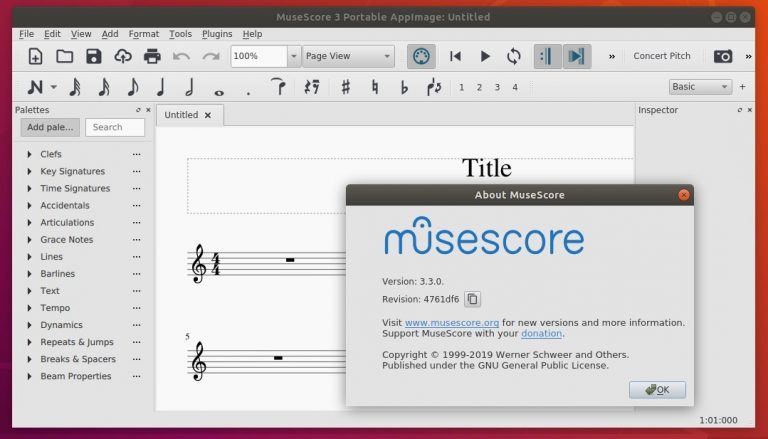Open the View menu

coord(81,34)
